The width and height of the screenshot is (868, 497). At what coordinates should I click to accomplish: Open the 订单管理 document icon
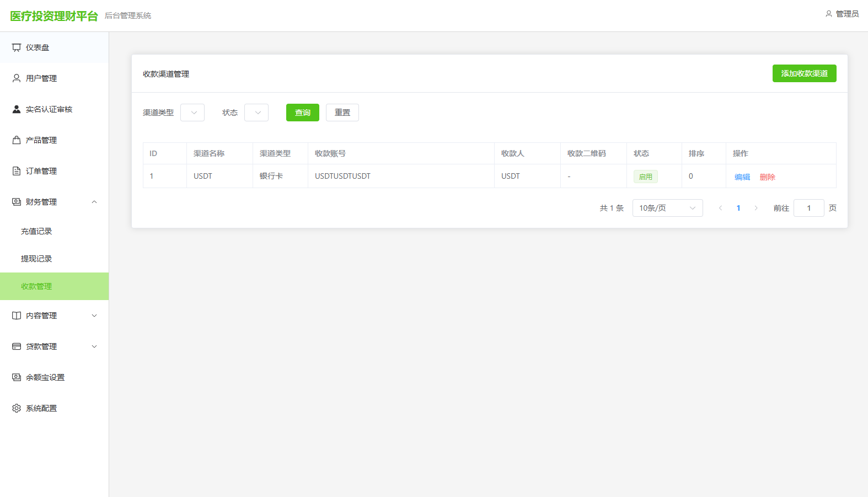point(17,171)
